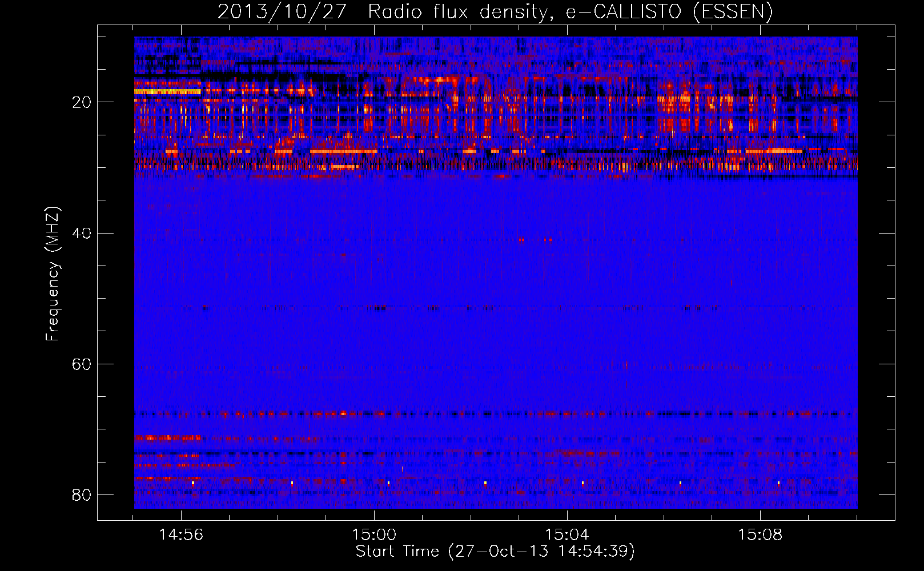Click the '60' frequency tick label

82,364
